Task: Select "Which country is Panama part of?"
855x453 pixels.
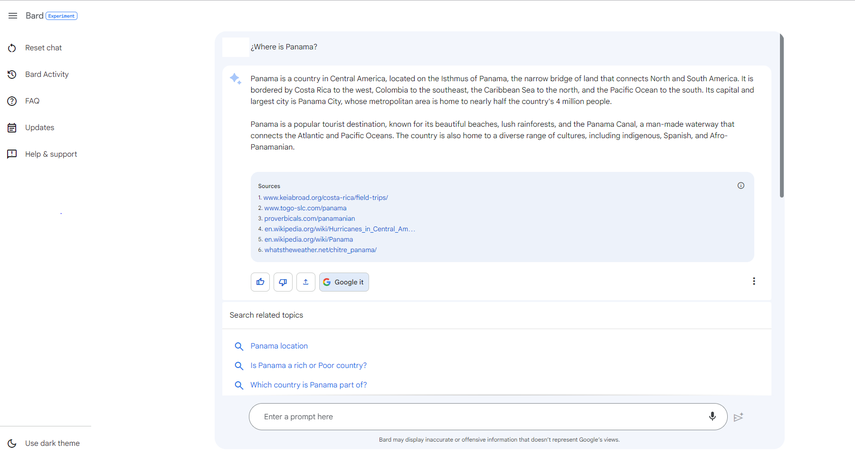Action: coord(308,385)
